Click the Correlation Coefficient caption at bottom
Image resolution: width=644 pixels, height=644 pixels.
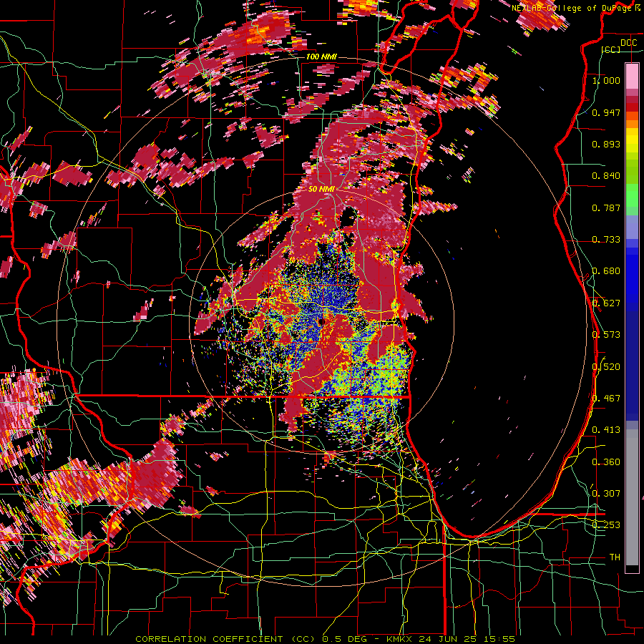tap(326, 639)
